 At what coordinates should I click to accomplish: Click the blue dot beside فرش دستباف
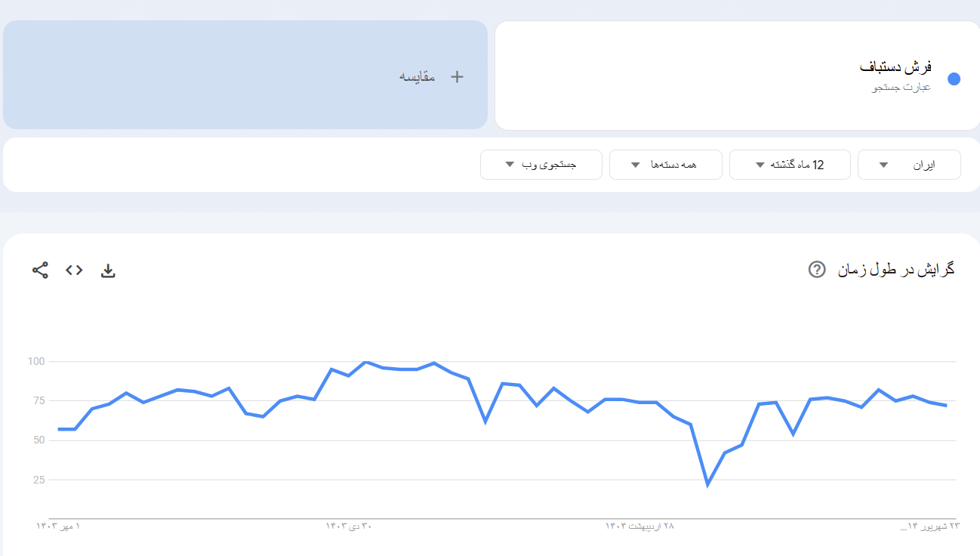pos(954,79)
